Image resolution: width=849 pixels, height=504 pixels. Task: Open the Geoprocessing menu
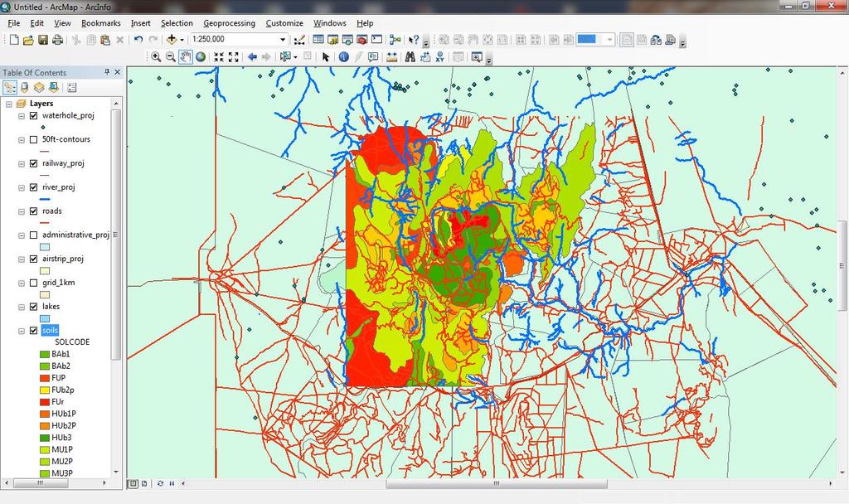(229, 23)
